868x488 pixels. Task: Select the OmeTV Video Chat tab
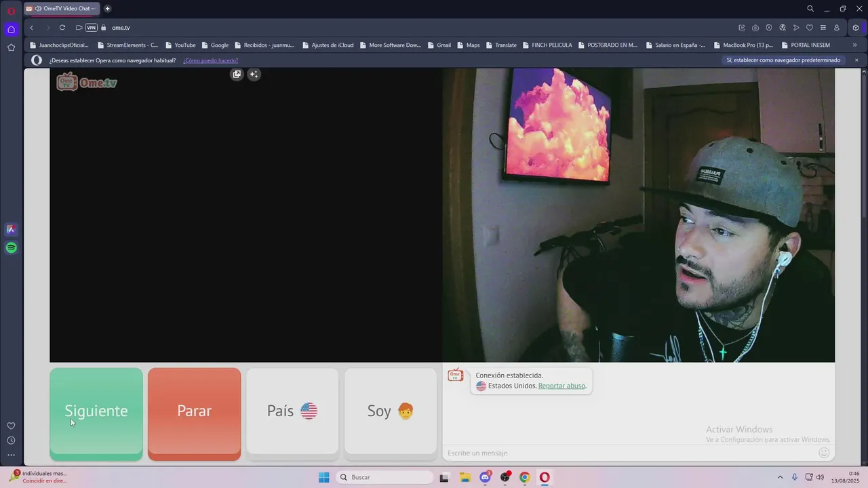61,9
